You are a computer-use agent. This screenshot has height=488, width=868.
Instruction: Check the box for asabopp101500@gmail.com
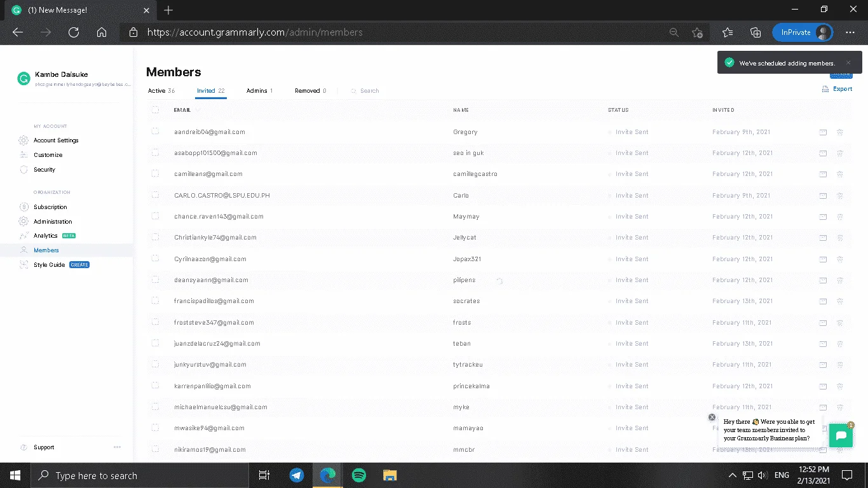(x=155, y=152)
